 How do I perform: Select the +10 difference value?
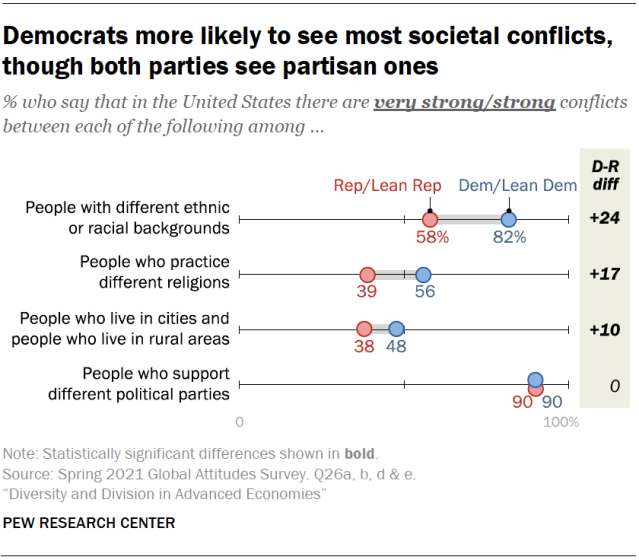point(604,329)
